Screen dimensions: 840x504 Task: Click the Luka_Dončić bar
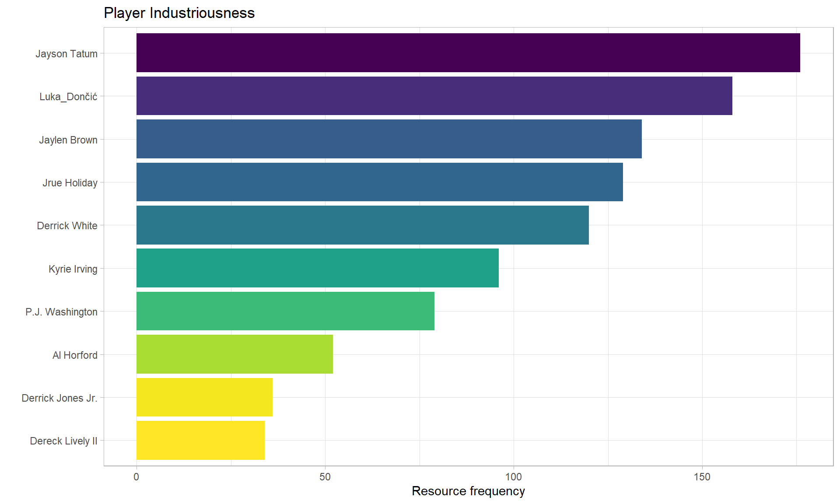pyautogui.click(x=434, y=96)
